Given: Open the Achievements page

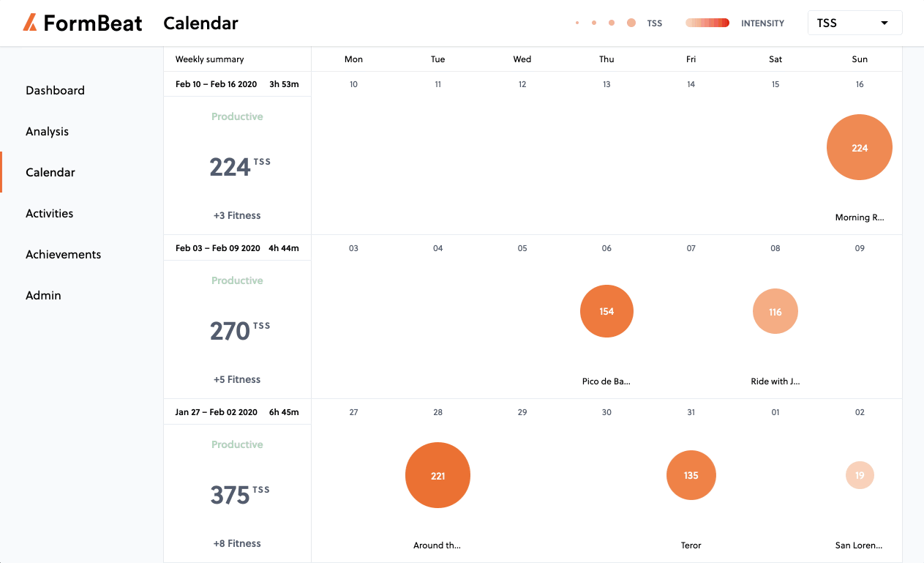Looking at the screenshot, I should point(63,255).
